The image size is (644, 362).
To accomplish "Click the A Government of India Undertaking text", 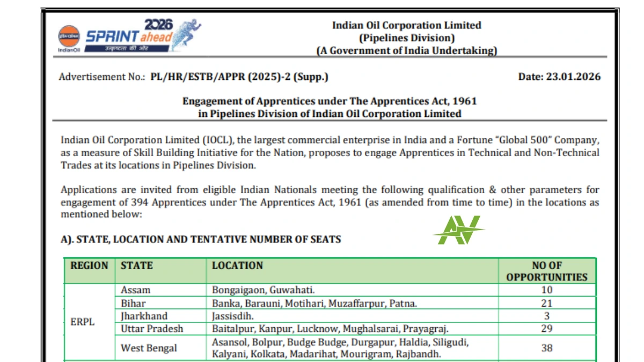I will pyautogui.click(x=406, y=51).
